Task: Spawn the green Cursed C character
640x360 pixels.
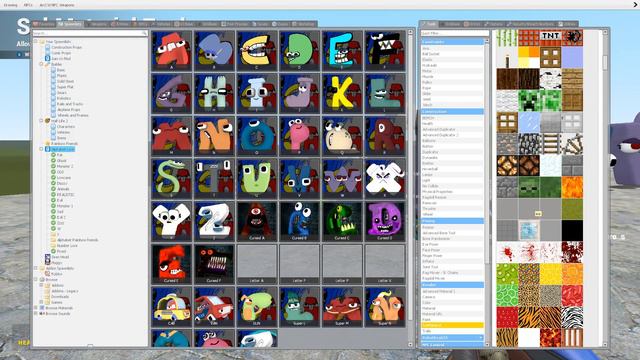Action: [x=342, y=221]
